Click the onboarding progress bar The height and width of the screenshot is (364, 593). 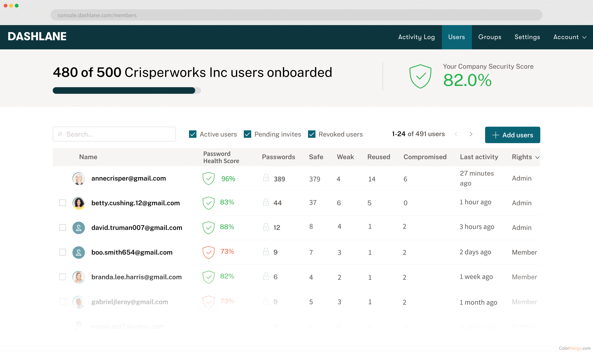click(127, 90)
